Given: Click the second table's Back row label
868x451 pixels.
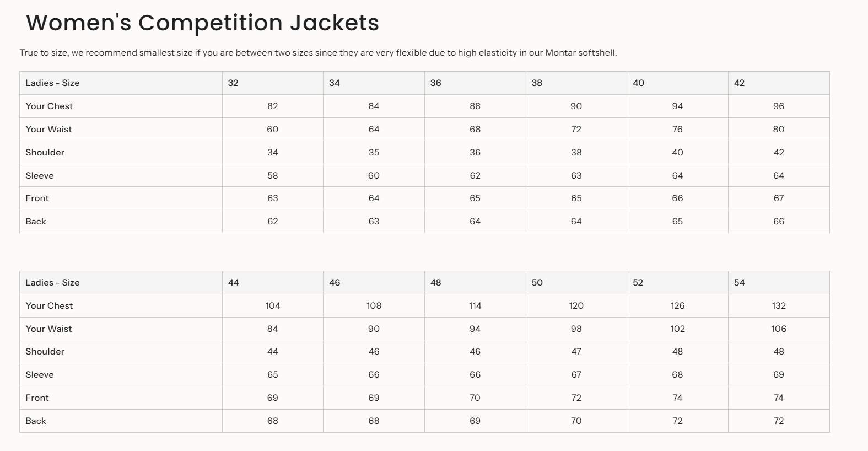Looking at the screenshot, I should point(36,421).
